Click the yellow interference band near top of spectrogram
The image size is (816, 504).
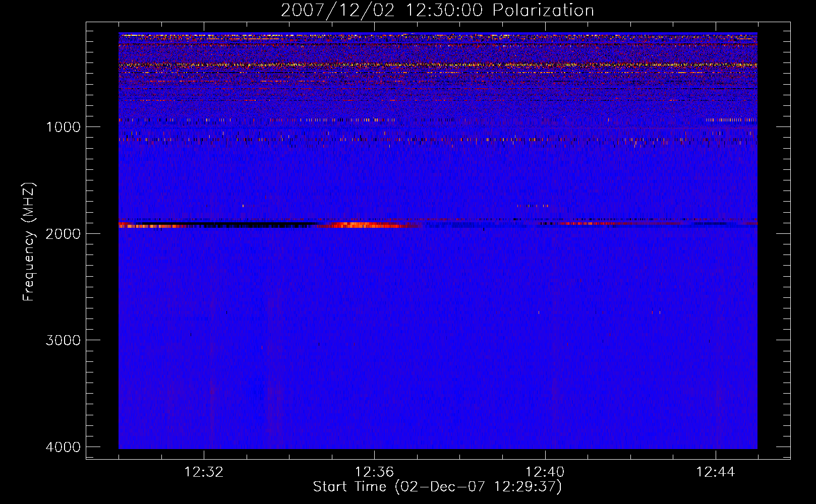438,65
